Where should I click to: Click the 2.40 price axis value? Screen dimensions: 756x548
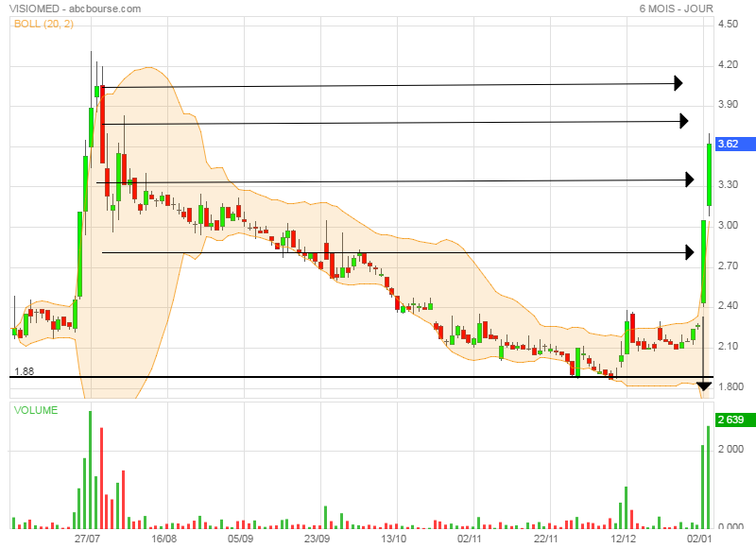click(x=728, y=305)
